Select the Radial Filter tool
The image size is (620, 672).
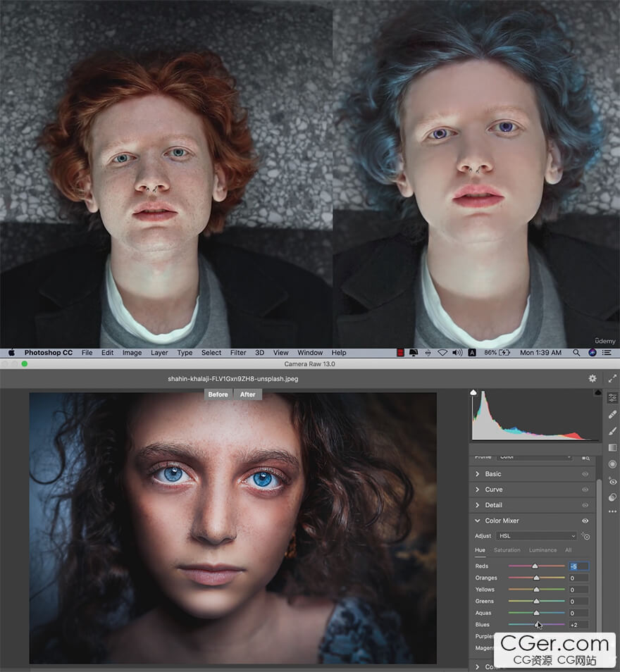[612, 464]
